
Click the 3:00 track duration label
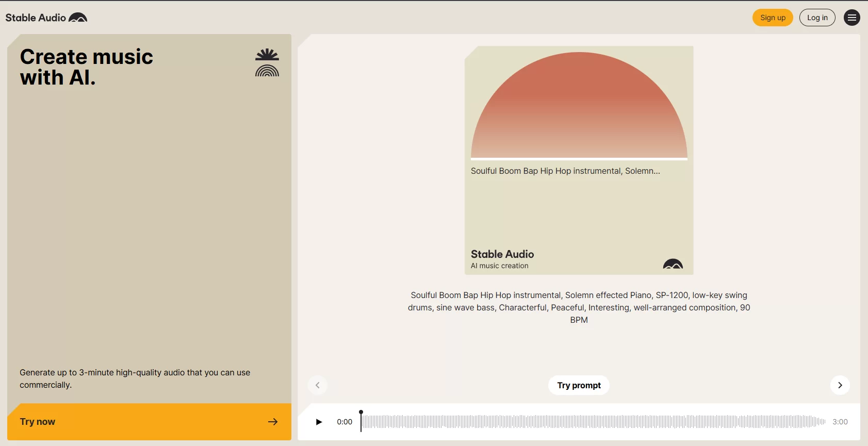click(x=840, y=422)
